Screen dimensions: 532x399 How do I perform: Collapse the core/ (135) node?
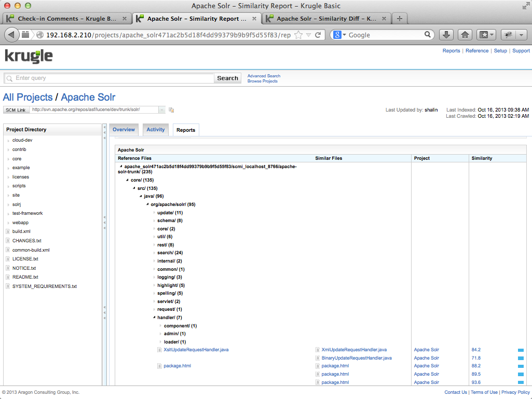pyautogui.click(x=128, y=180)
